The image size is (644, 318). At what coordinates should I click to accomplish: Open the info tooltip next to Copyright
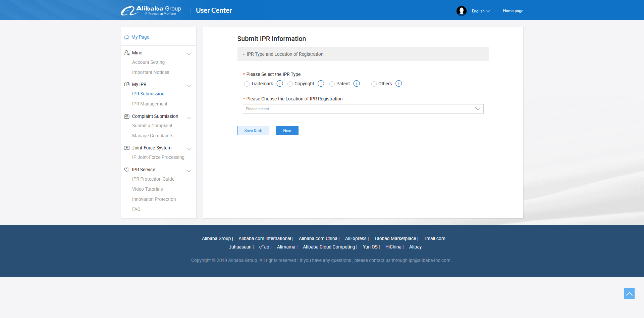tap(321, 84)
